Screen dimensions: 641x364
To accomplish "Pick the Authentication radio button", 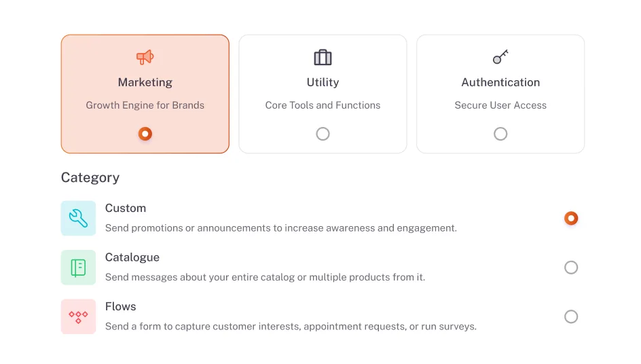I will [x=500, y=134].
